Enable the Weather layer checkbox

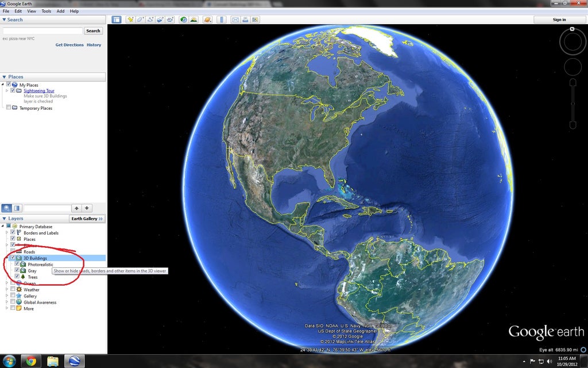(13, 290)
